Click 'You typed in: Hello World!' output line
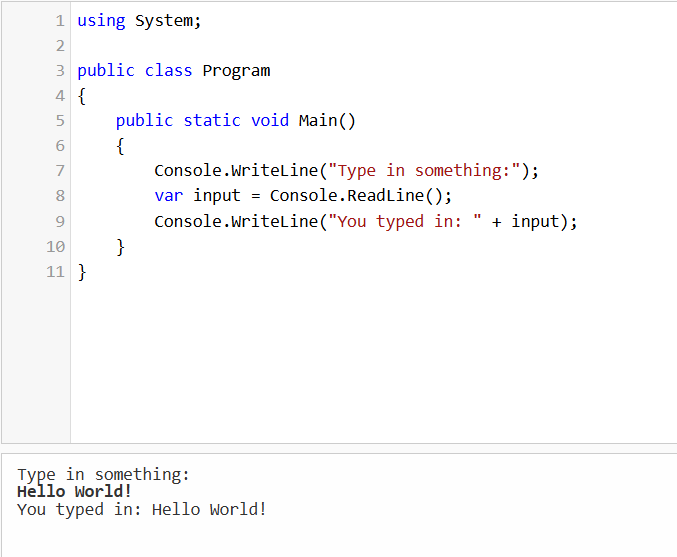 point(142,509)
